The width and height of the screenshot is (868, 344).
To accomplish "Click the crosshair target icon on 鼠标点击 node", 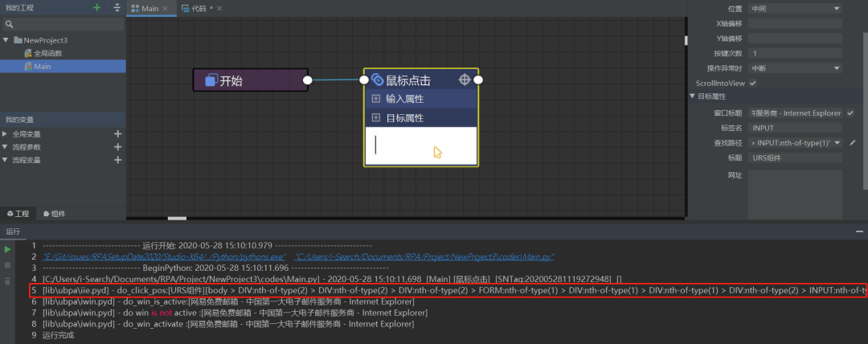I will 464,80.
